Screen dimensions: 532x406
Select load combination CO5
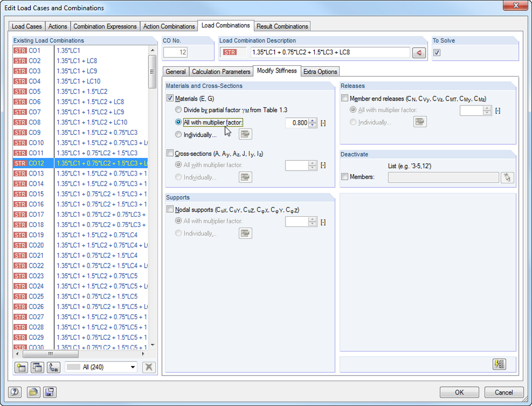80,92
